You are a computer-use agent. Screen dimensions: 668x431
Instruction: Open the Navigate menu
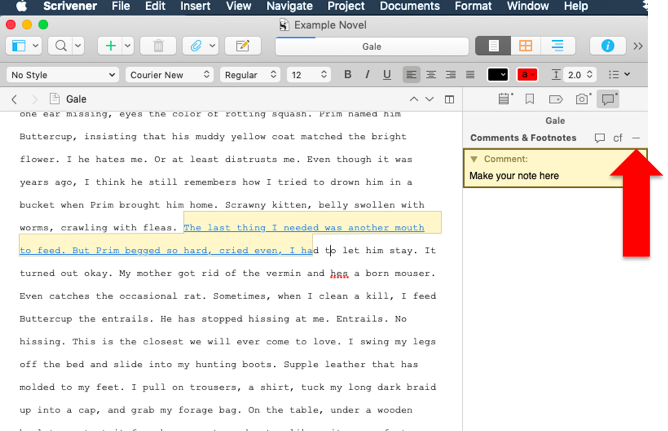pos(289,6)
